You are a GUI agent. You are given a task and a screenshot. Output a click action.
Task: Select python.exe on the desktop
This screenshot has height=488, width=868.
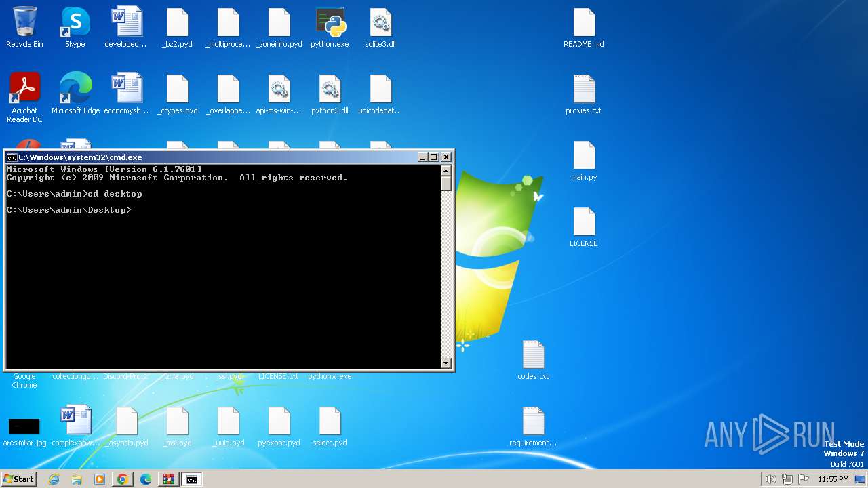coord(330,28)
